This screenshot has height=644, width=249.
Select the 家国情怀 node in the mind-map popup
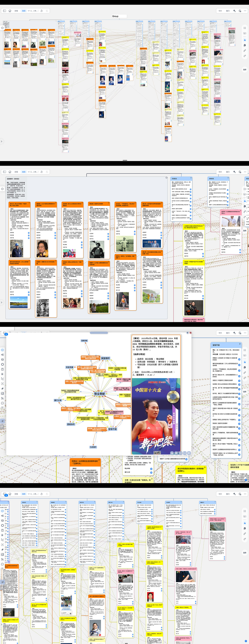tap(105, 358)
